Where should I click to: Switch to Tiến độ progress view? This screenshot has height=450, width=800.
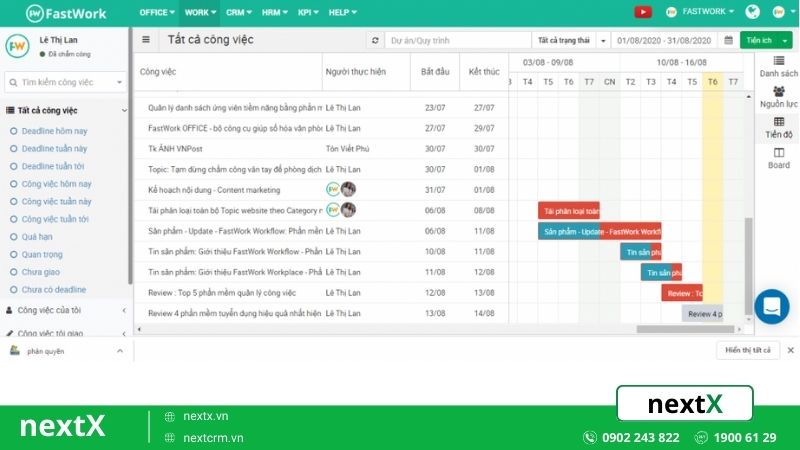pyautogui.click(x=779, y=128)
